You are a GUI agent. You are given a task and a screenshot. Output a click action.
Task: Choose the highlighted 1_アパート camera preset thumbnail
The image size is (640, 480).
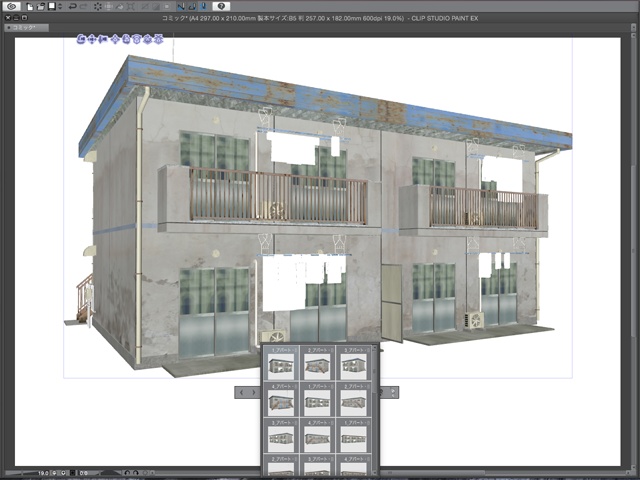pyautogui.click(x=281, y=363)
